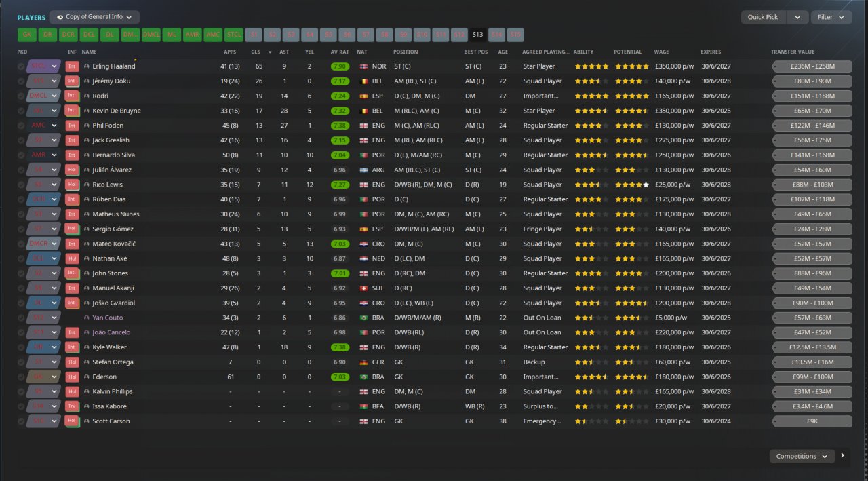
Task: Click Burkina Faso flag in Kaboré's row
Action: 363,406
